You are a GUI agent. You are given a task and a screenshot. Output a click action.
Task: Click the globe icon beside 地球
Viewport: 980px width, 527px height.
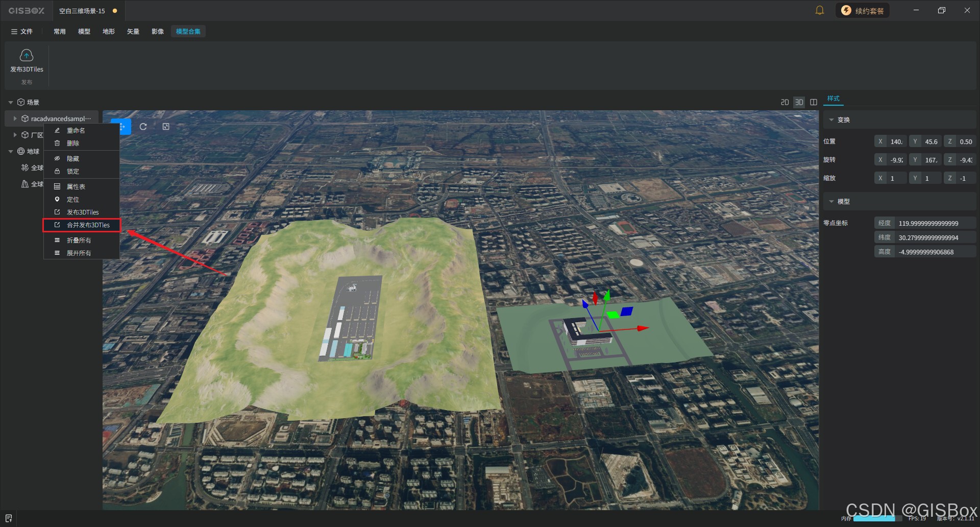[x=21, y=151]
